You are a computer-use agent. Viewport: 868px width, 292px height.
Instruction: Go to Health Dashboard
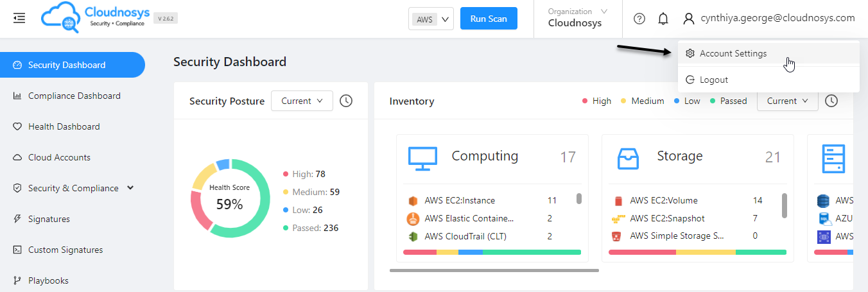(x=73, y=126)
